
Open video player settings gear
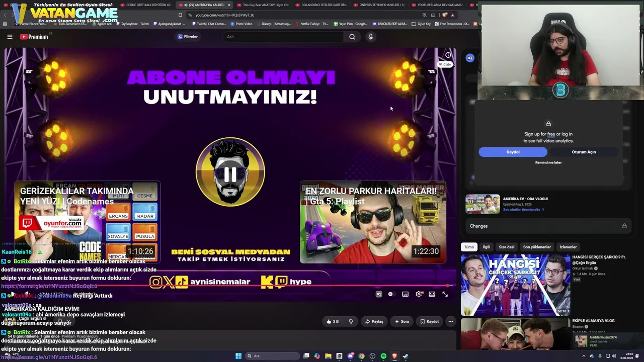[419, 294]
